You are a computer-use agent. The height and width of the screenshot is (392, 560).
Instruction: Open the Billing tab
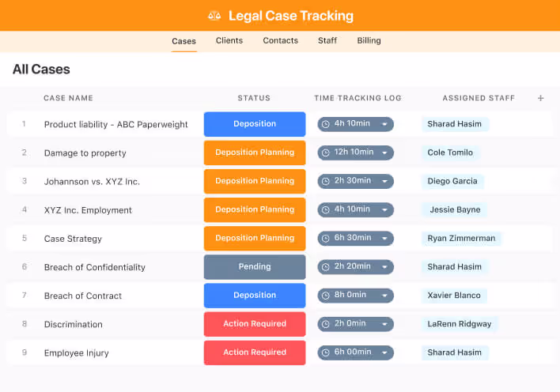click(x=369, y=40)
